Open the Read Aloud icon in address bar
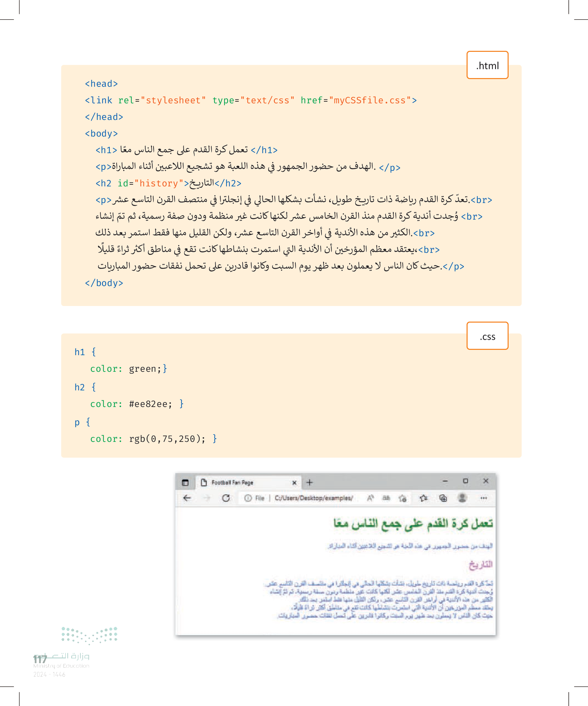The width and height of the screenshot is (588, 706). coord(370,498)
